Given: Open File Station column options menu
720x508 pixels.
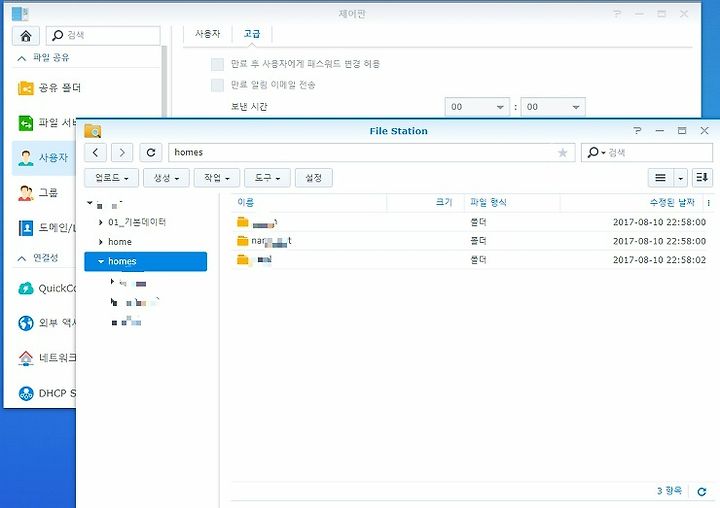Looking at the screenshot, I should [x=709, y=203].
